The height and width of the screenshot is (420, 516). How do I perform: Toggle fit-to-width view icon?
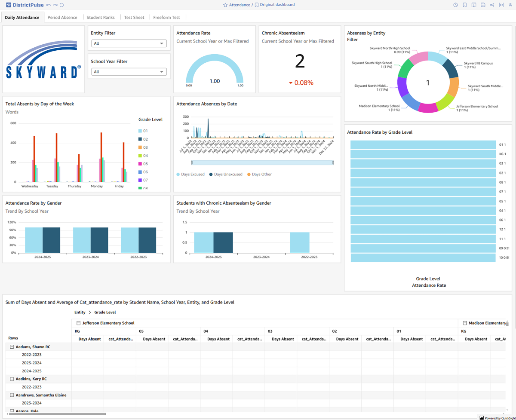(x=501, y=5)
